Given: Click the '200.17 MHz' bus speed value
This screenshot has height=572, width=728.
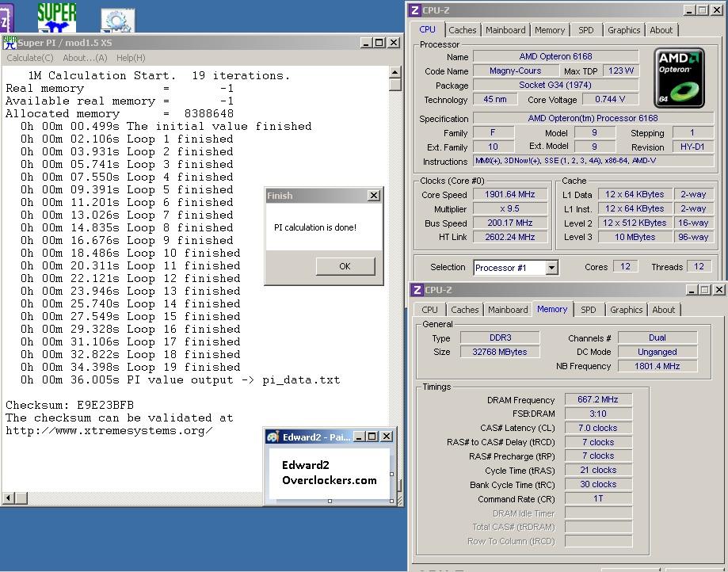Looking at the screenshot, I should click(510, 223).
